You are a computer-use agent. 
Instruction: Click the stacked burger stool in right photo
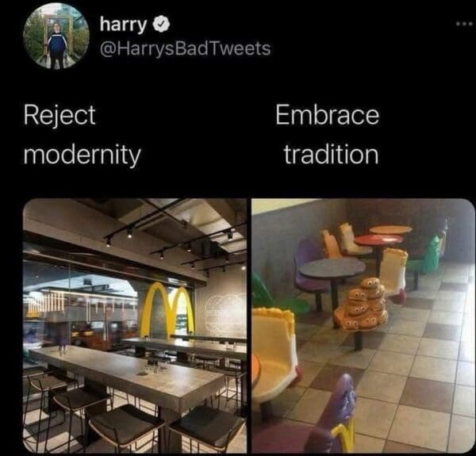click(x=362, y=304)
